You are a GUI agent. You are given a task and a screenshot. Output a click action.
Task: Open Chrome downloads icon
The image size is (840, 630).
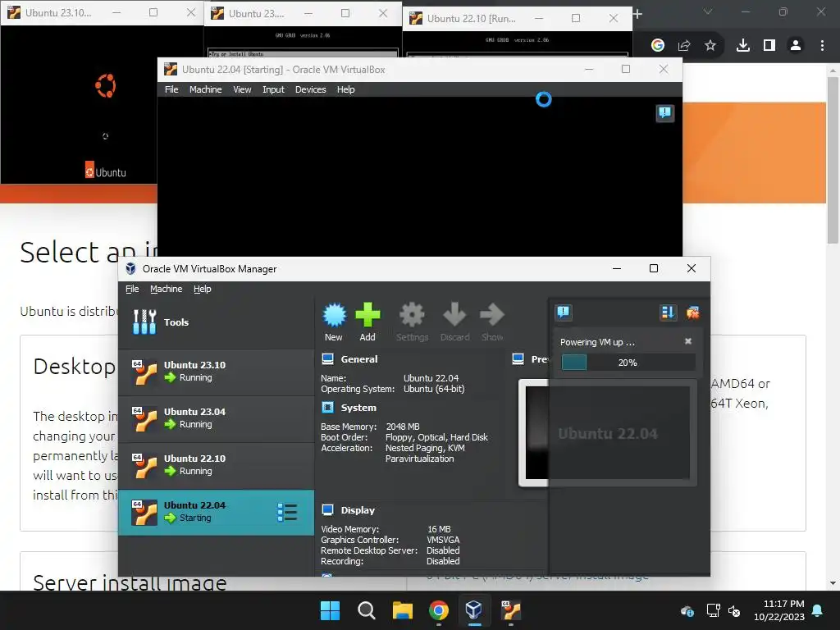tap(743, 46)
